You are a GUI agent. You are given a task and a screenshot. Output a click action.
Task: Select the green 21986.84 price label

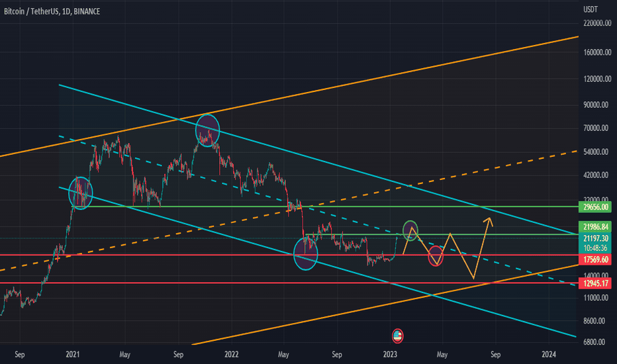point(595,226)
